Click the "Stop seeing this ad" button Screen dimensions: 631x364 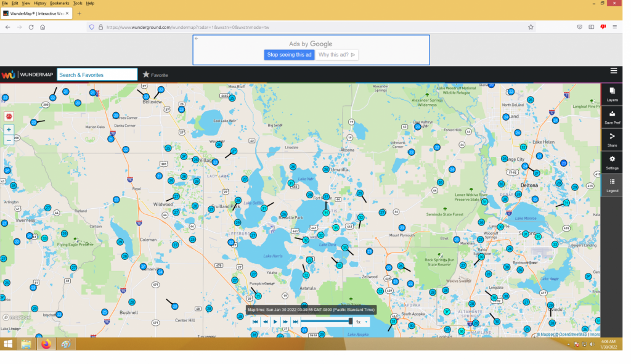pos(290,55)
